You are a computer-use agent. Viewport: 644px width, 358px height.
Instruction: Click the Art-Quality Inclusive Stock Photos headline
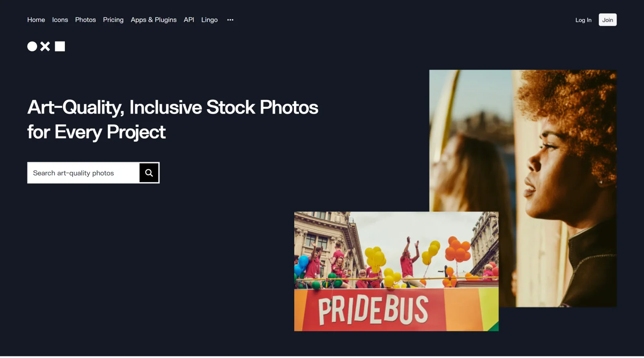click(x=173, y=120)
